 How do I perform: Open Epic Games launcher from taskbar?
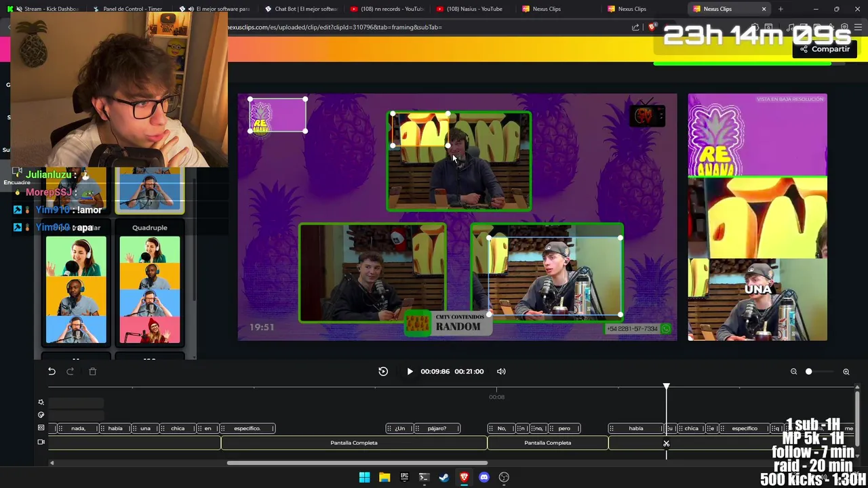[x=404, y=477]
